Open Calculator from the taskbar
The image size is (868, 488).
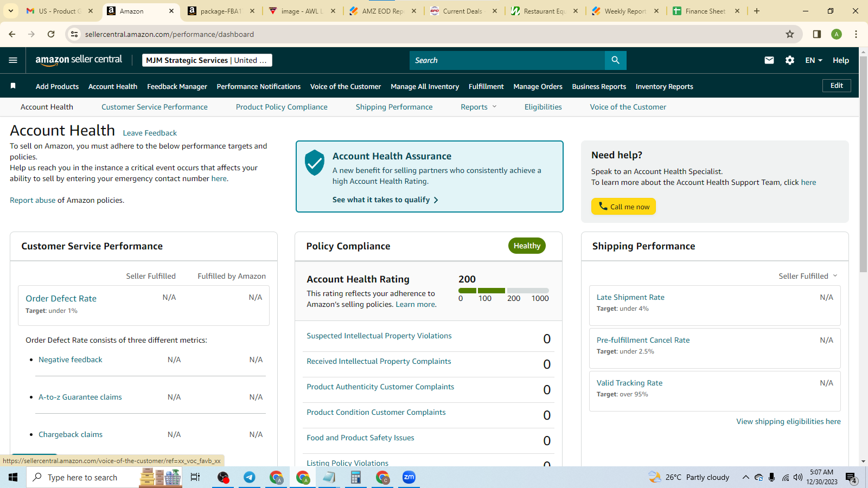356,477
